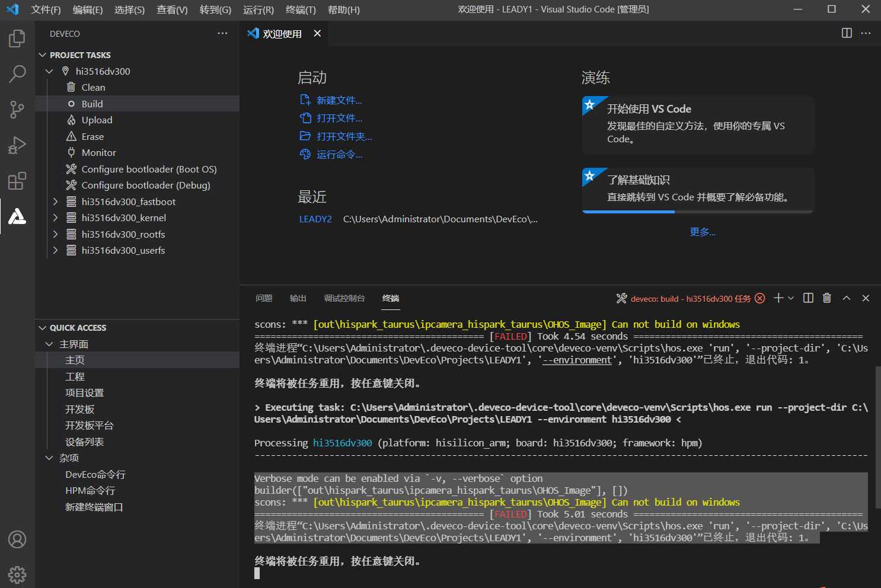Select the DevEco icon in activity bar

(17, 216)
